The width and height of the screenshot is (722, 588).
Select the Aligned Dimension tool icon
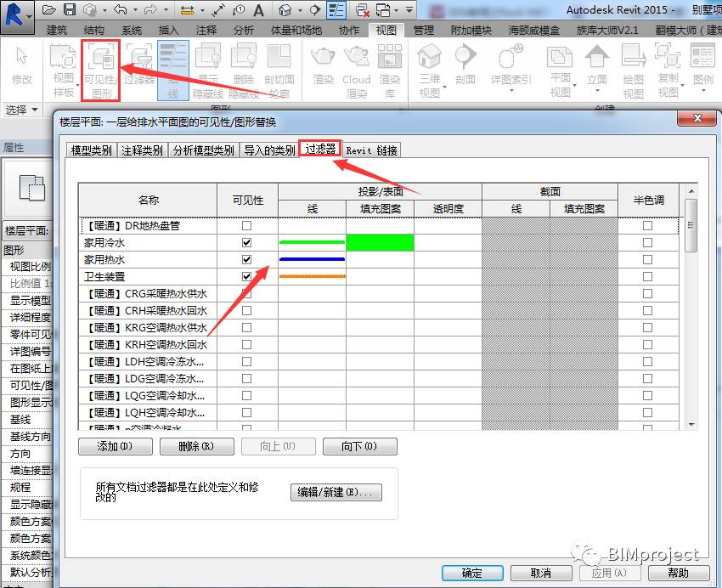click(x=219, y=10)
